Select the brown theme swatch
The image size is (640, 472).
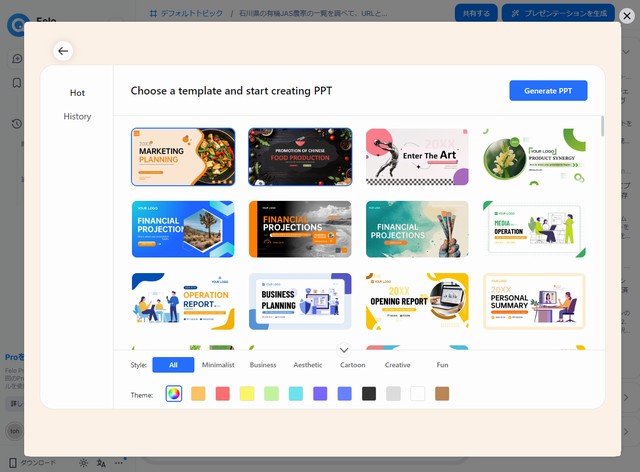pos(442,394)
